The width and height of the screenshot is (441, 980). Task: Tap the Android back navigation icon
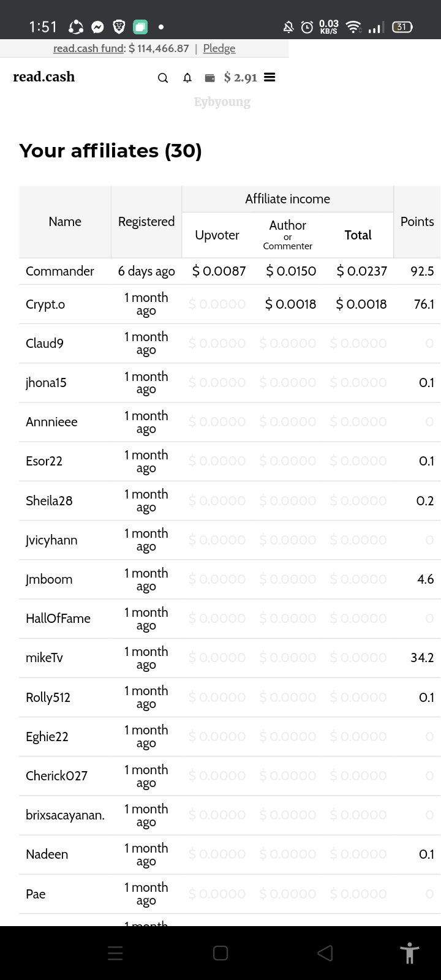325,953
